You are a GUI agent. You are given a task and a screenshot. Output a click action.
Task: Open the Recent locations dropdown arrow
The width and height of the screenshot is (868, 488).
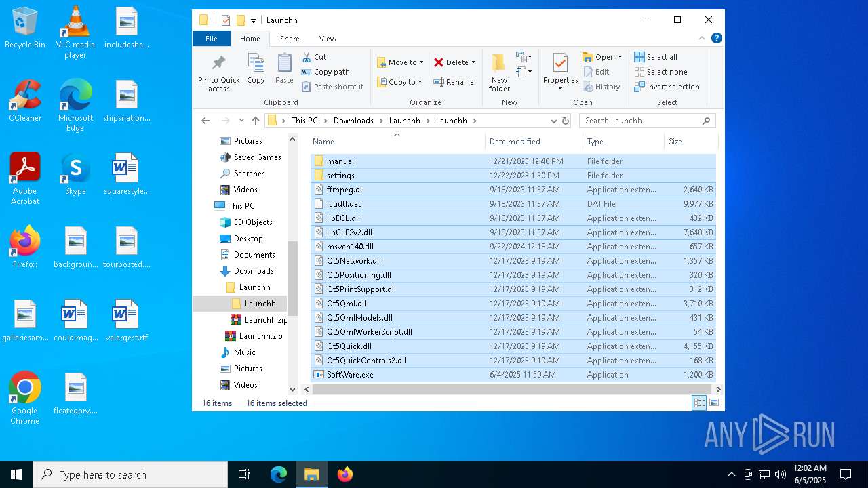(x=241, y=121)
